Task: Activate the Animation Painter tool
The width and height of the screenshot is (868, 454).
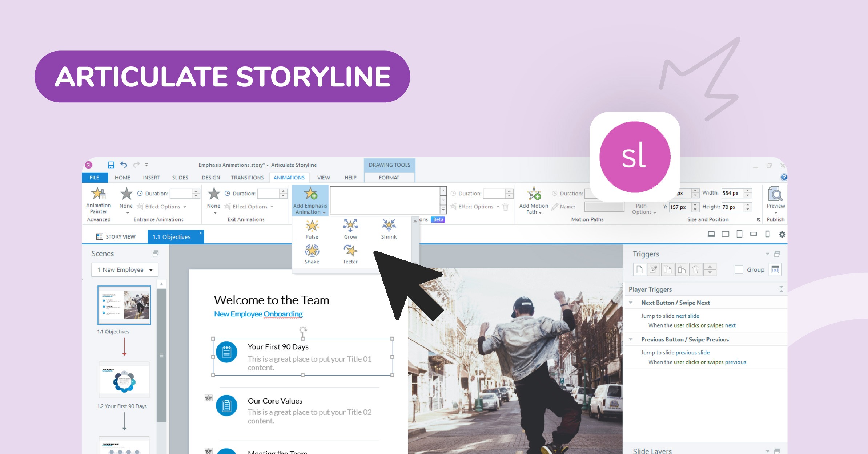Action: click(99, 200)
